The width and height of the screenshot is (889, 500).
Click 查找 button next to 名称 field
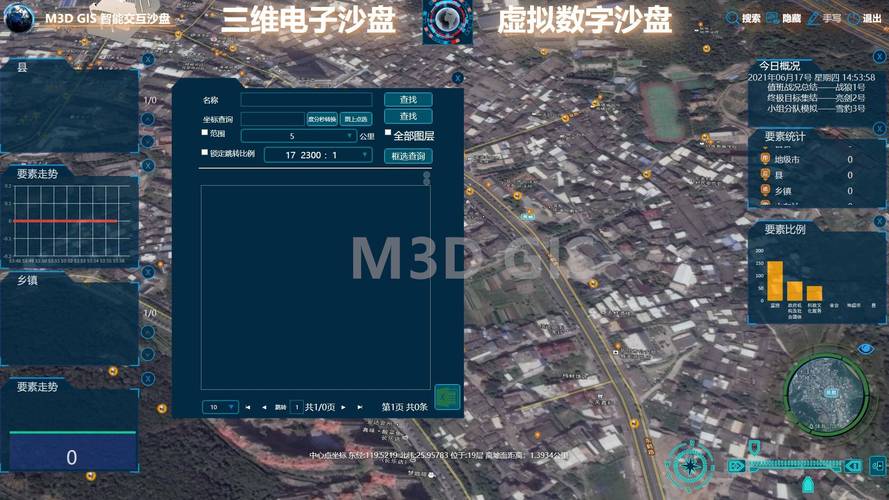(408, 100)
